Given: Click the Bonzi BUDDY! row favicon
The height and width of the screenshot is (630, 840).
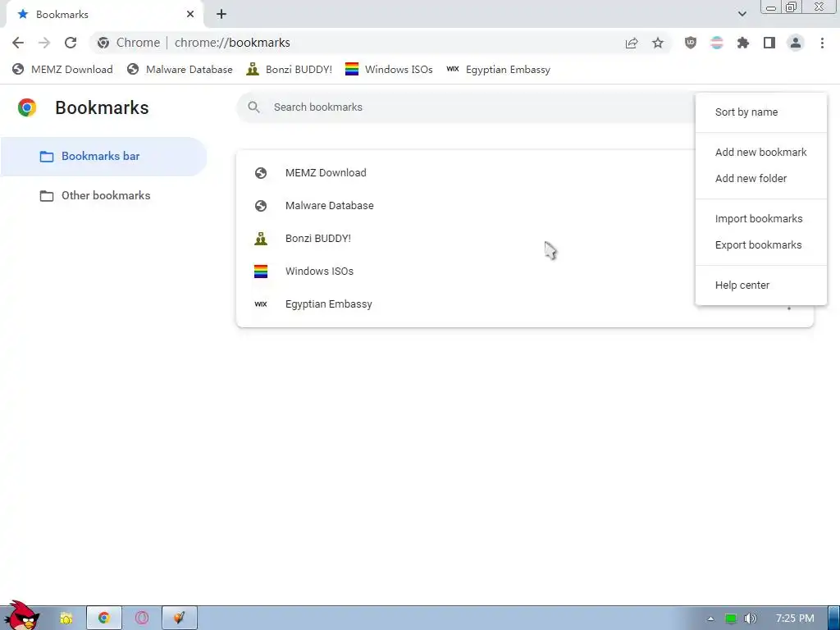Looking at the screenshot, I should [261, 239].
